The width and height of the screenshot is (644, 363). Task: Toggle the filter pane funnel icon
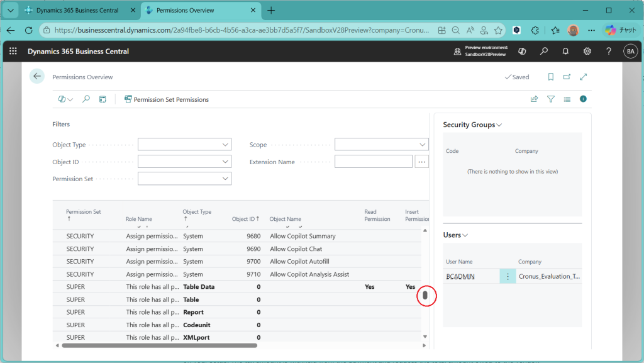(x=551, y=99)
